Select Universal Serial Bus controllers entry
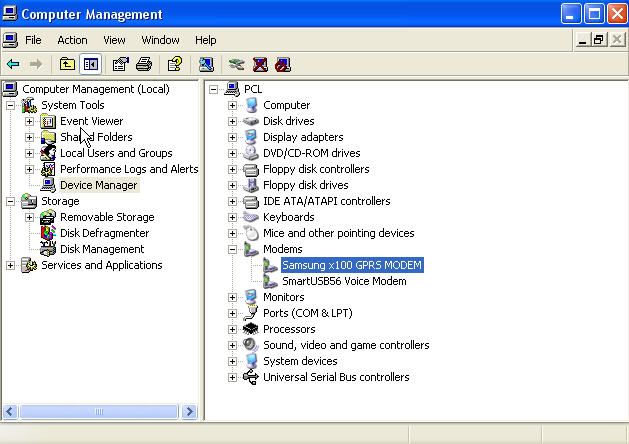 click(x=335, y=377)
